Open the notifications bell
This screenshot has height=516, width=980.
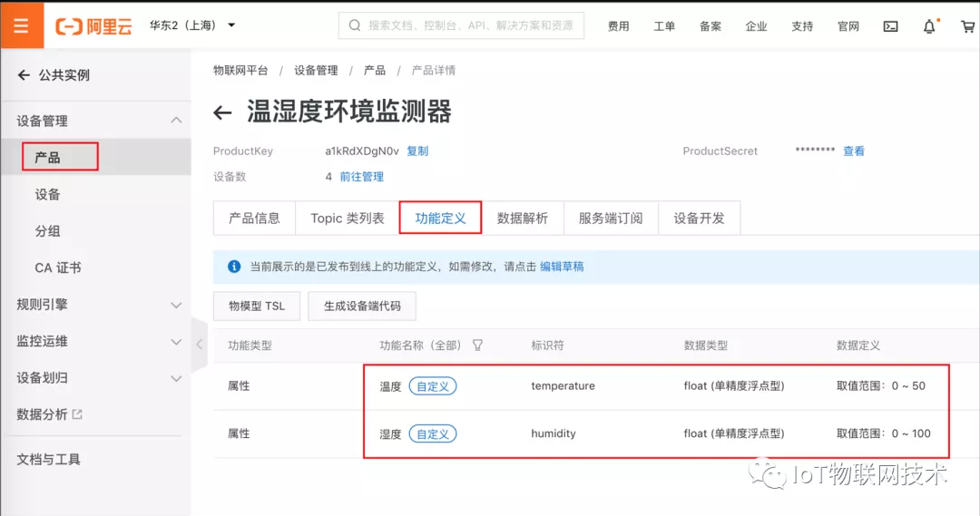(929, 26)
